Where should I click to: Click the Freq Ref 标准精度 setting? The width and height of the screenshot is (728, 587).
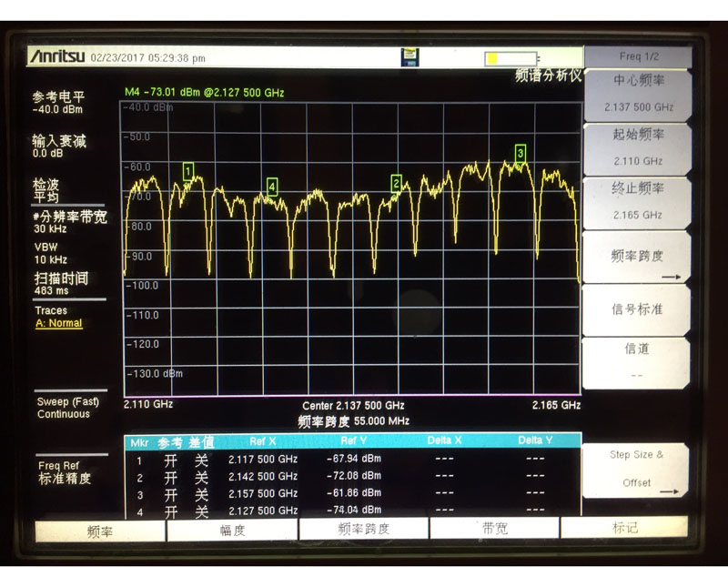tap(65, 472)
